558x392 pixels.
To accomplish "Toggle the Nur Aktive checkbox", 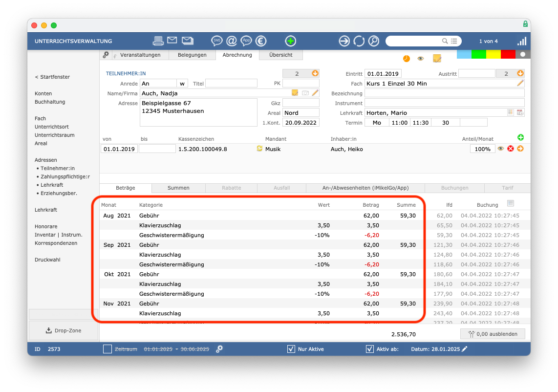I will tap(291, 349).
